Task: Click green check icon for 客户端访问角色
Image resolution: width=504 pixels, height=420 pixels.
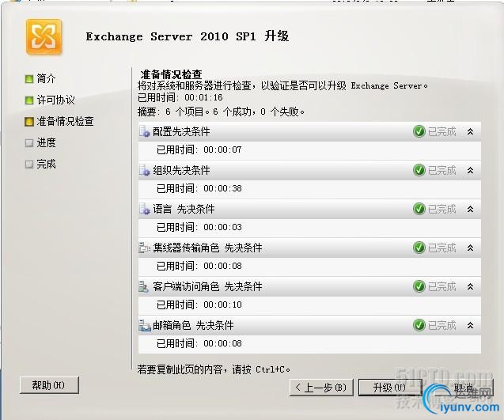Action: [x=419, y=286]
